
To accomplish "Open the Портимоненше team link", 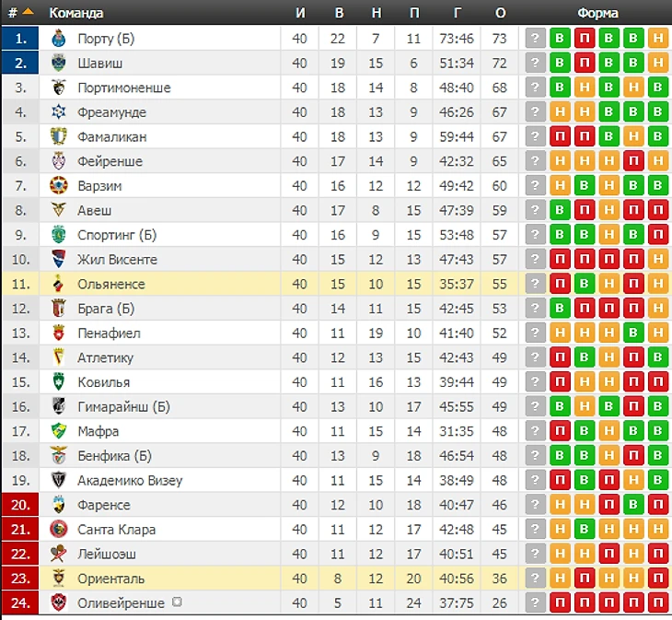I will click(124, 88).
